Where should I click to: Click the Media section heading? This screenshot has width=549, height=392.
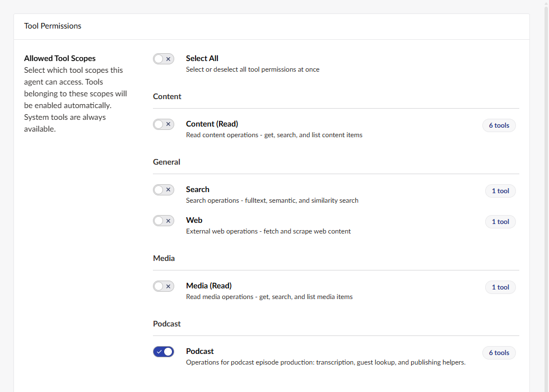tap(164, 258)
